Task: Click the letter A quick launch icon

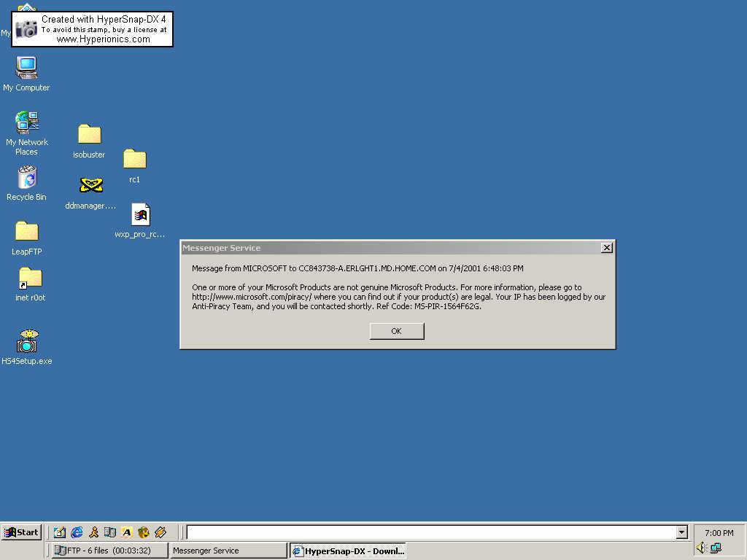Action: coord(127,532)
